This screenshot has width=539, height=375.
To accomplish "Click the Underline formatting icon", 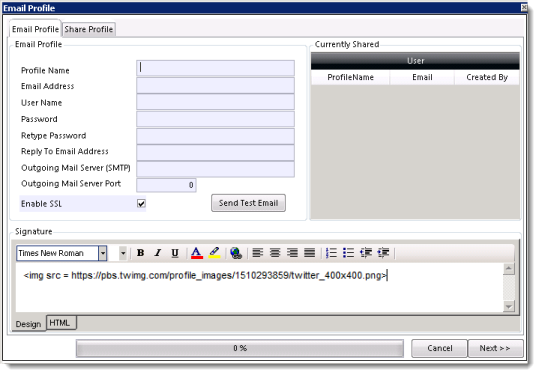I will click(175, 253).
